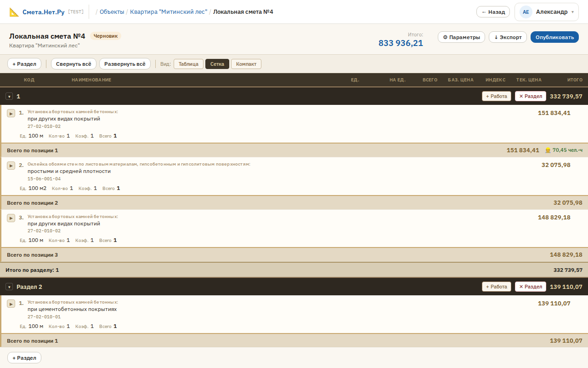Screen dimensions: 588x368
Task: Expand position 2 Оклейка обоями row
Action: (11, 166)
